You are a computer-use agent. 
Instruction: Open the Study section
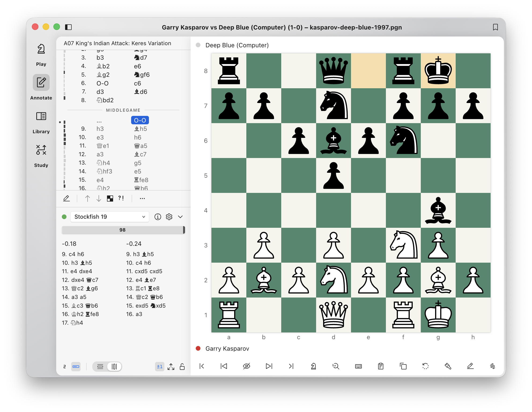41,156
